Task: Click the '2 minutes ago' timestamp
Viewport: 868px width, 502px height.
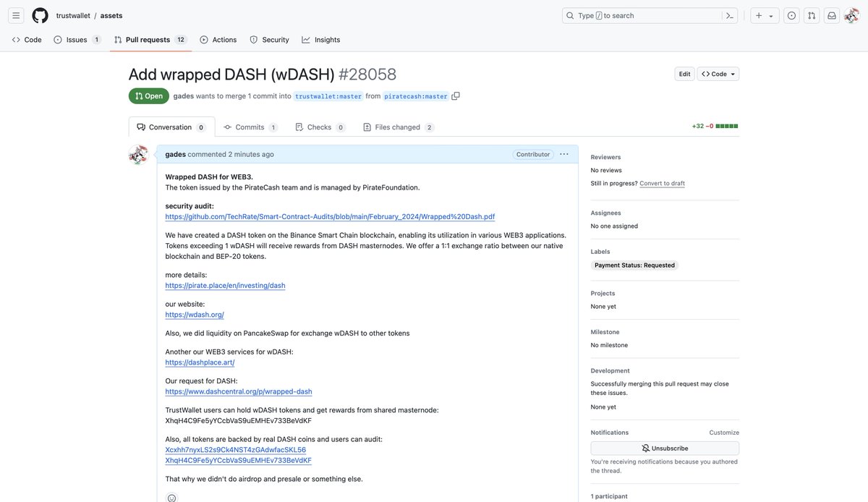Action: (x=251, y=154)
